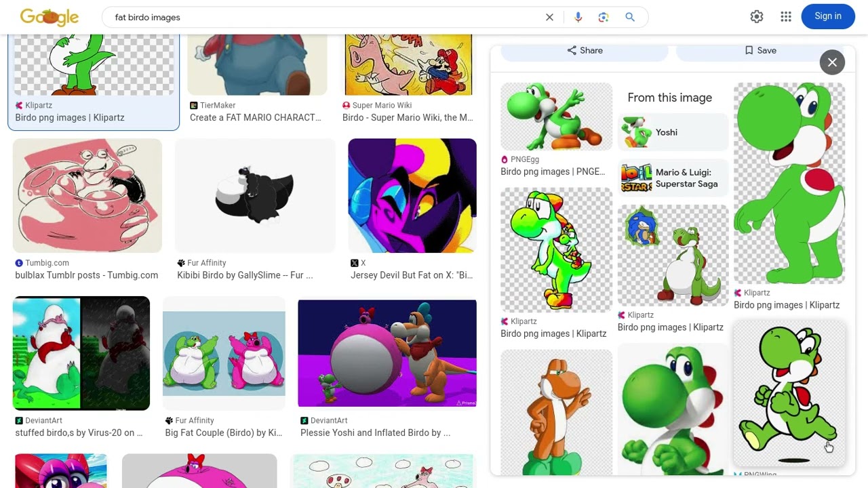
Task: Open the 'Birdo png images | Klipartz' left result link
Action: 70,118
